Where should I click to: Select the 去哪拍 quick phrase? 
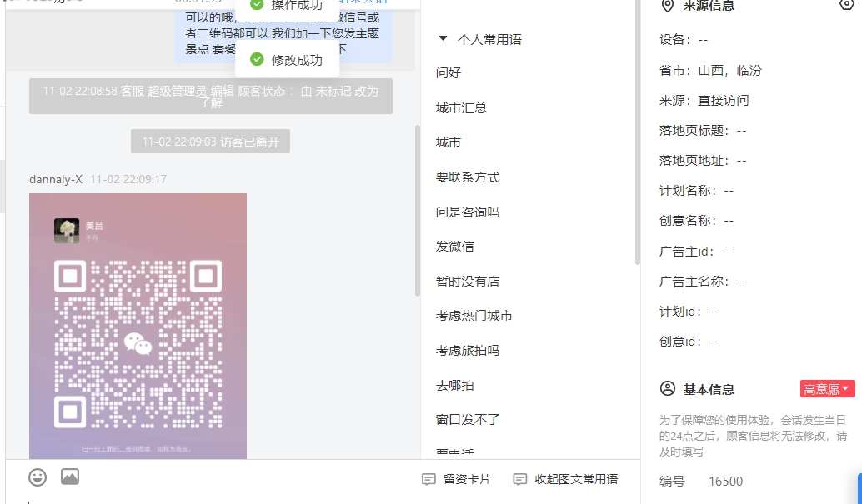(x=454, y=385)
